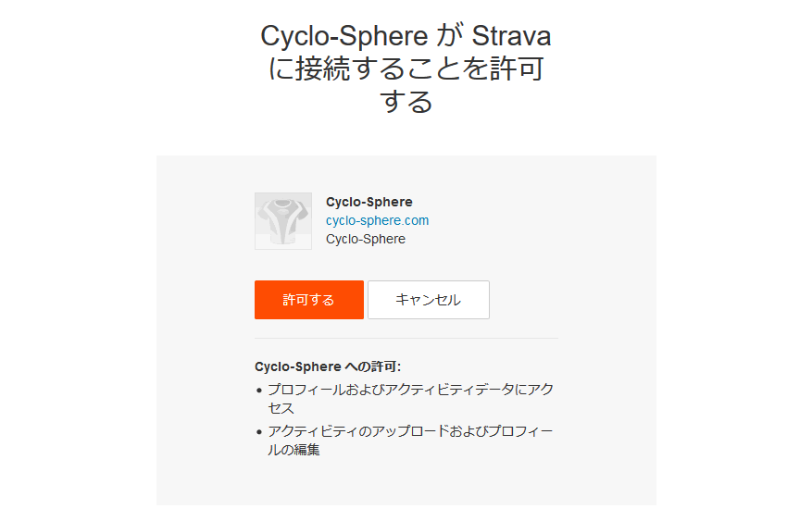Open the cyclo-sphere.com link
The width and height of the screenshot is (812, 509).
(377, 220)
